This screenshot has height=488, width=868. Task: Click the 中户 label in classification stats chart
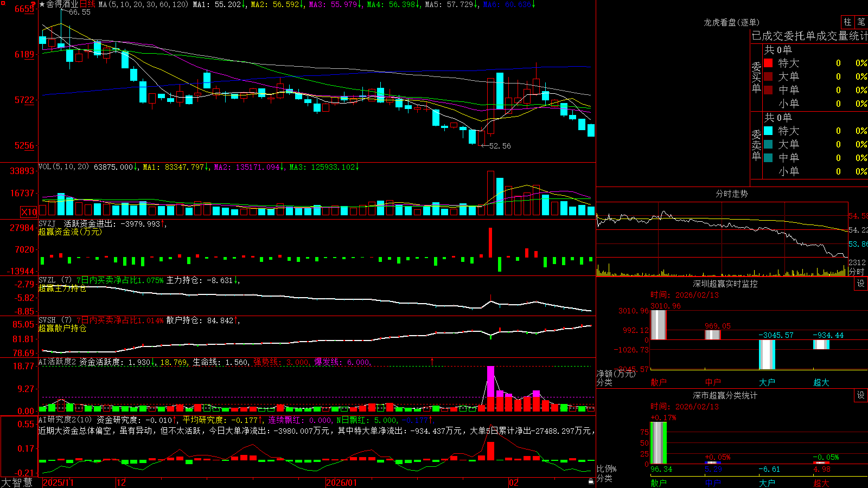pyautogui.click(x=713, y=483)
